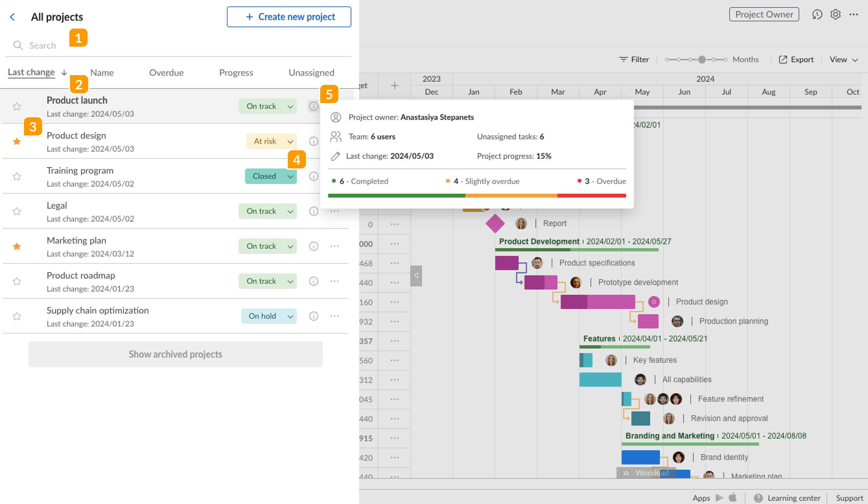Open the View dropdown menu
This screenshot has height=504, width=868.
[x=843, y=60]
